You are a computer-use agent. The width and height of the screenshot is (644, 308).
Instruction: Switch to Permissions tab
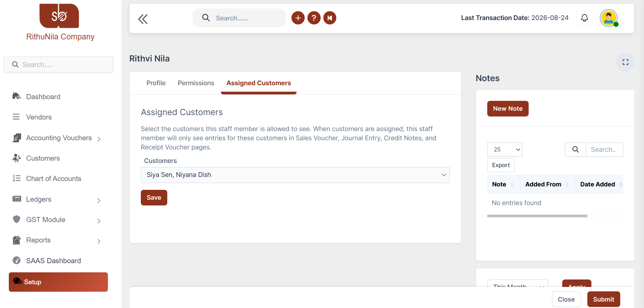pyautogui.click(x=196, y=83)
